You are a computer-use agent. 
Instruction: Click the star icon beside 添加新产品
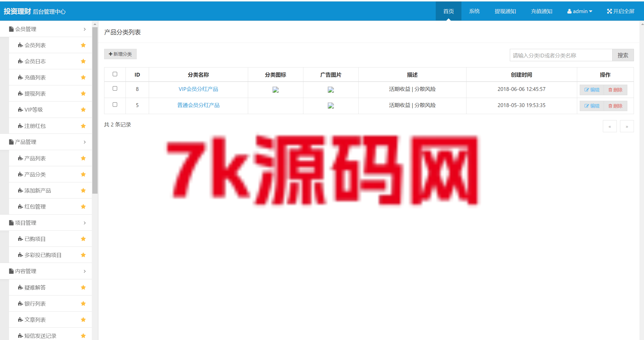83,190
